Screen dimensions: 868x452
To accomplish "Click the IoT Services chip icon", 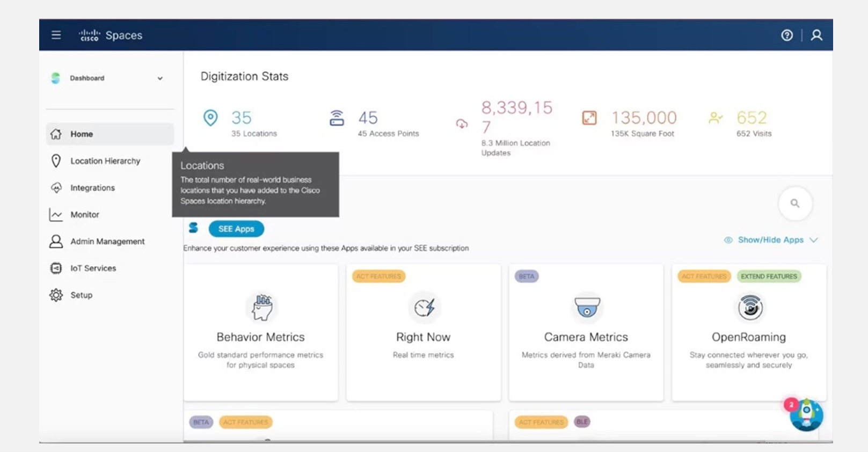I will (x=56, y=268).
